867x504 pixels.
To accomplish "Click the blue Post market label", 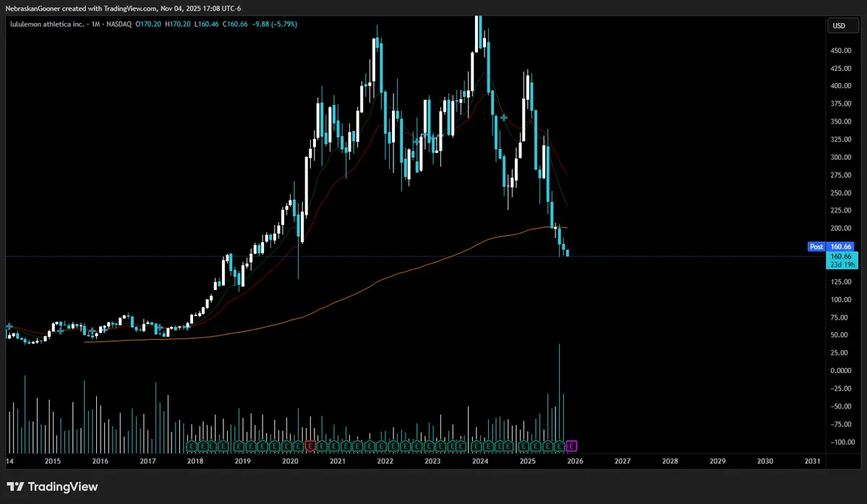I will 816,247.
